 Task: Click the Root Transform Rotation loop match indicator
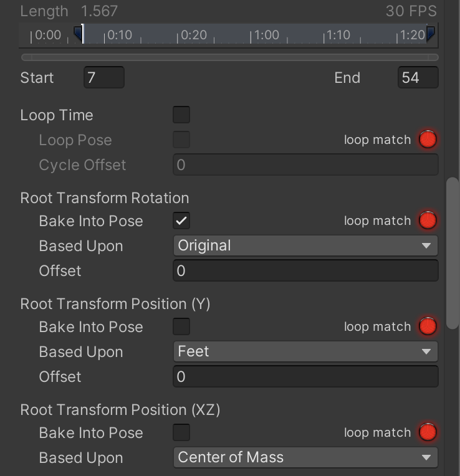click(428, 221)
